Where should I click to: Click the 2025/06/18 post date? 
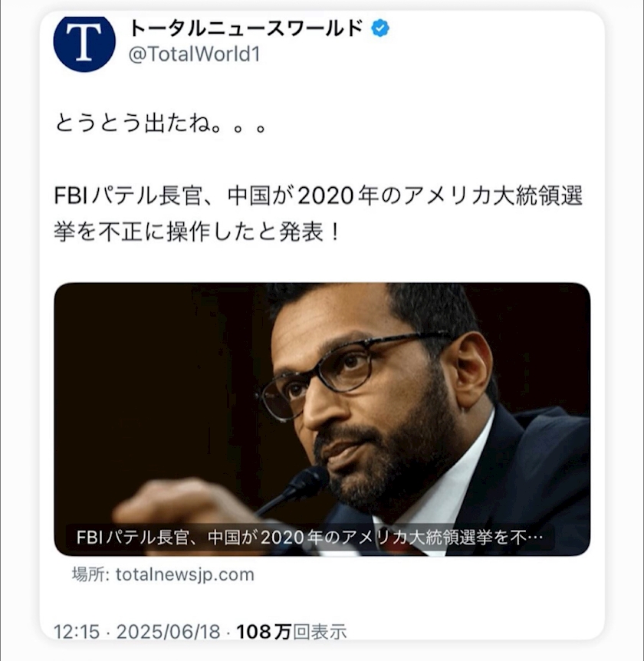[169, 632]
